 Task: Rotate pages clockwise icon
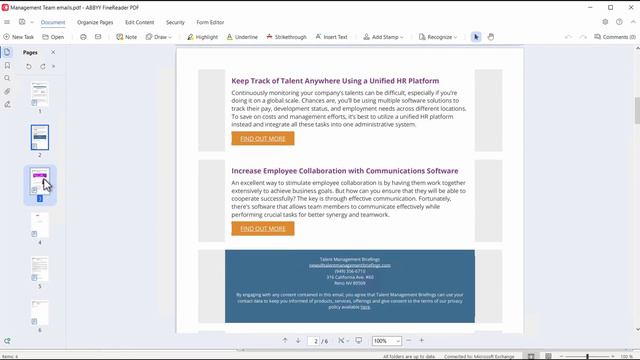(43, 66)
